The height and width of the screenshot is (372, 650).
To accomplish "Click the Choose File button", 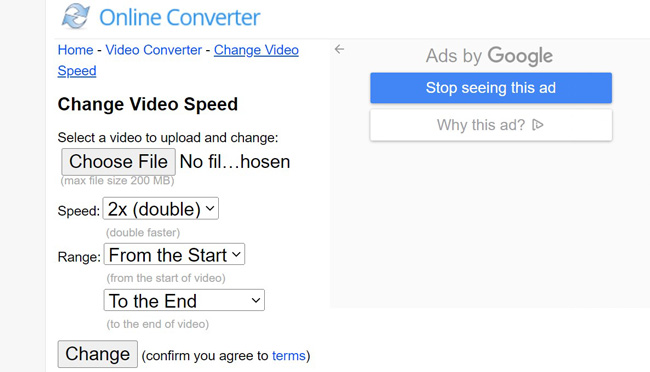I will 119,162.
